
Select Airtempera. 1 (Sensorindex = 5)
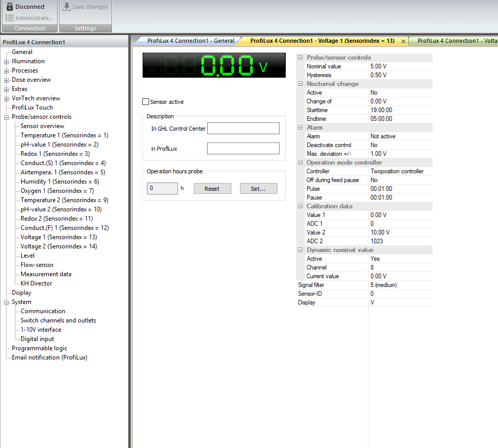pos(63,172)
